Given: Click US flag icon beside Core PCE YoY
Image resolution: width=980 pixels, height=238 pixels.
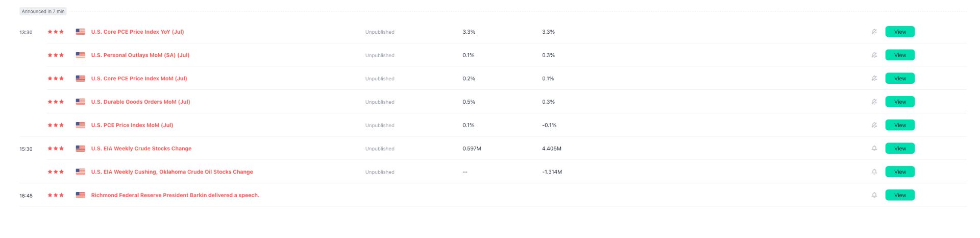Looking at the screenshot, I should [80, 32].
